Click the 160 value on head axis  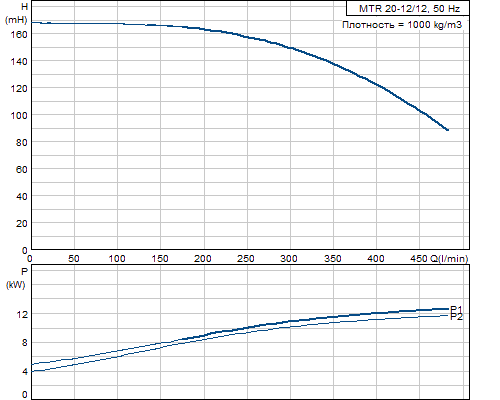[x=19, y=34]
